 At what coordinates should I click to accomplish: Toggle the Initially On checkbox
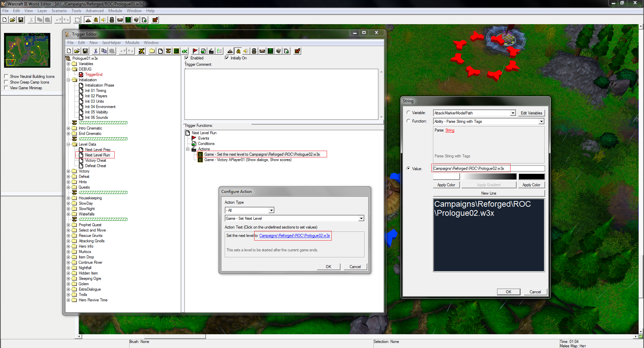coord(227,58)
